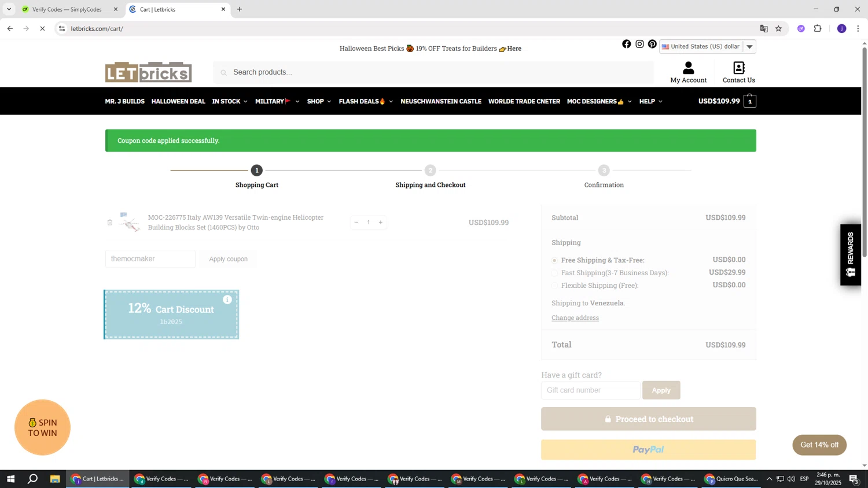Expand the MILITARY menu
The image size is (868, 488).
coord(277,101)
